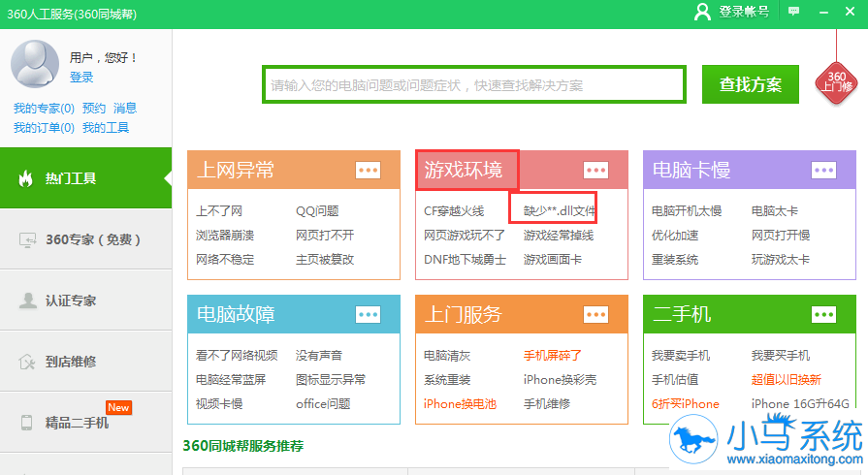This screenshot has height=475, width=868.
Task: Open the 消息 link
Action: (x=125, y=108)
